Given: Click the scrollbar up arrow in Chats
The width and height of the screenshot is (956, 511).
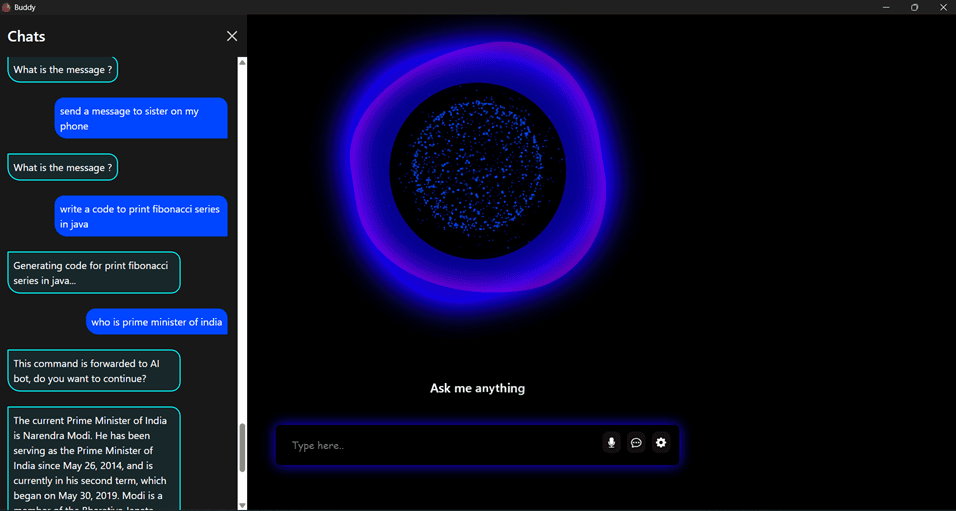Looking at the screenshot, I should click(242, 62).
